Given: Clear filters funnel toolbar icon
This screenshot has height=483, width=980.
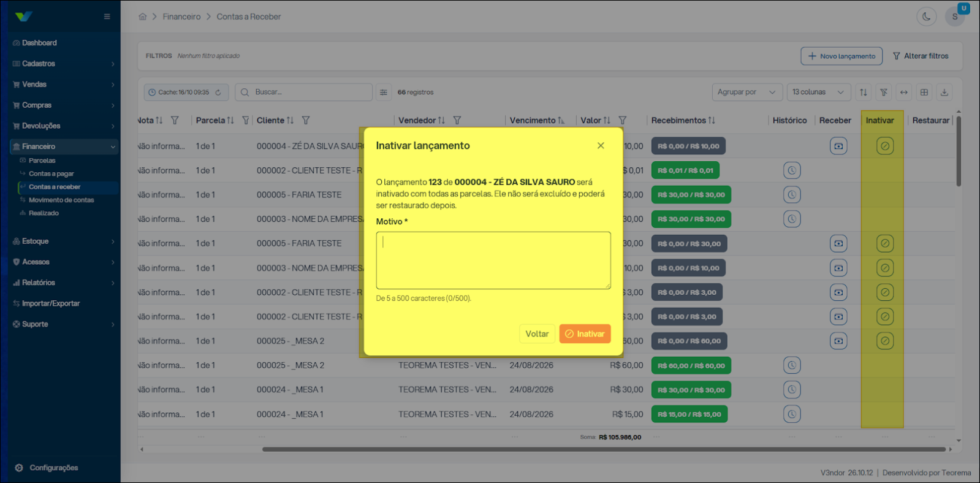Looking at the screenshot, I should tap(884, 93).
